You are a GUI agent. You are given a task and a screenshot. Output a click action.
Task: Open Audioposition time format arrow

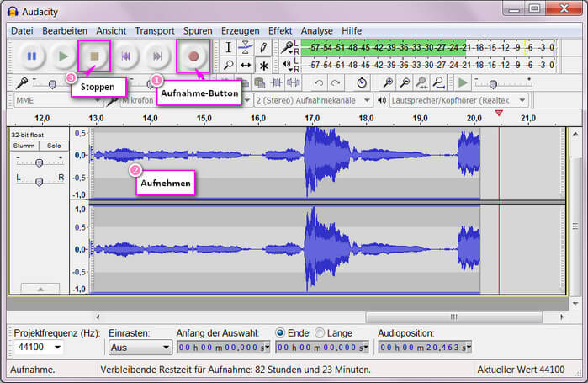click(x=469, y=348)
